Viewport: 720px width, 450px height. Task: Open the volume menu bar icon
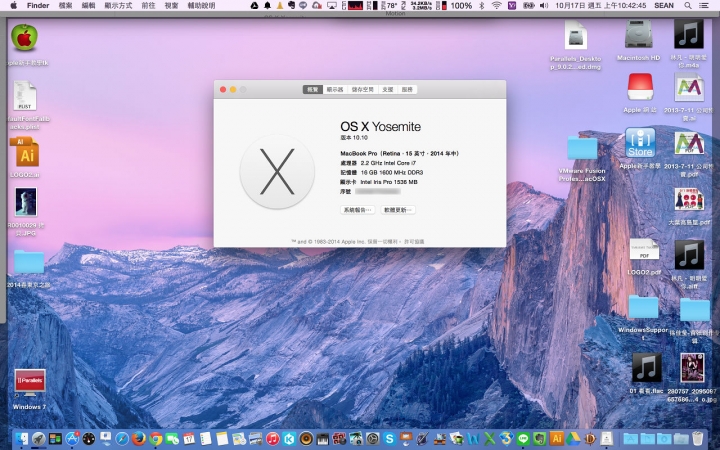coord(544,6)
